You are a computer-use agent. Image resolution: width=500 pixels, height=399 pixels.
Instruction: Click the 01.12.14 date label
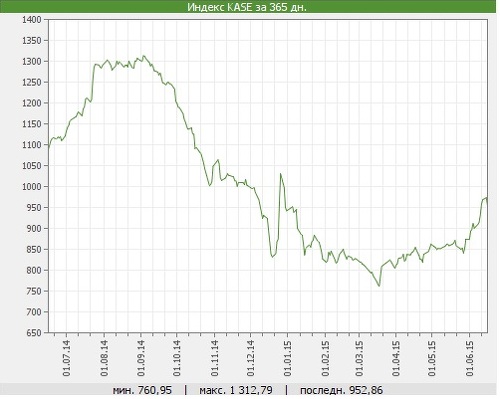[x=251, y=358]
